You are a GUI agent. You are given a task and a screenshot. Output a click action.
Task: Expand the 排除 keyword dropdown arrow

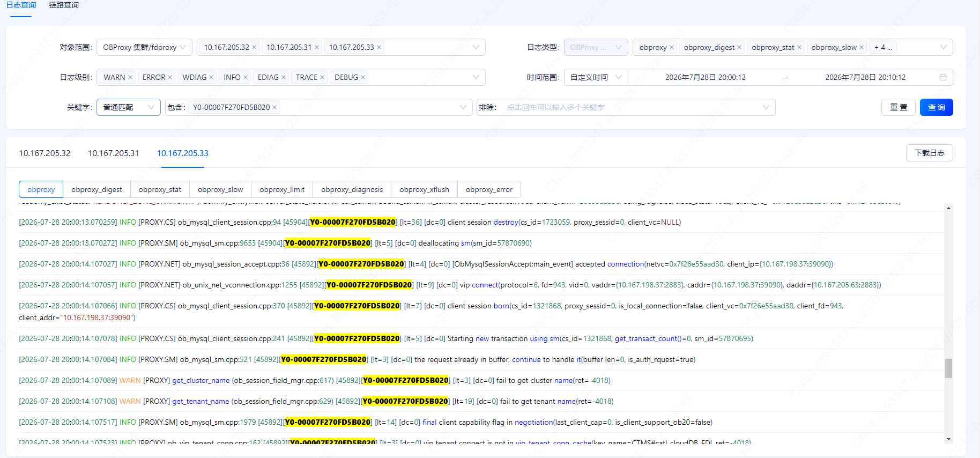766,107
